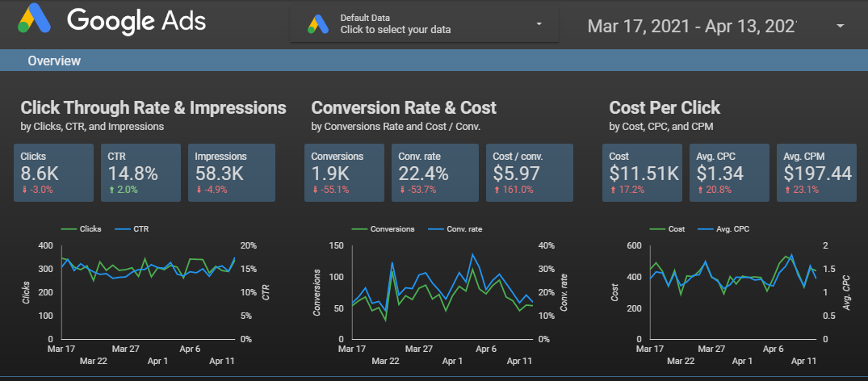The height and width of the screenshot is (381, 868).
Task: Expand the data selector arrow
Action: (539, 24)
